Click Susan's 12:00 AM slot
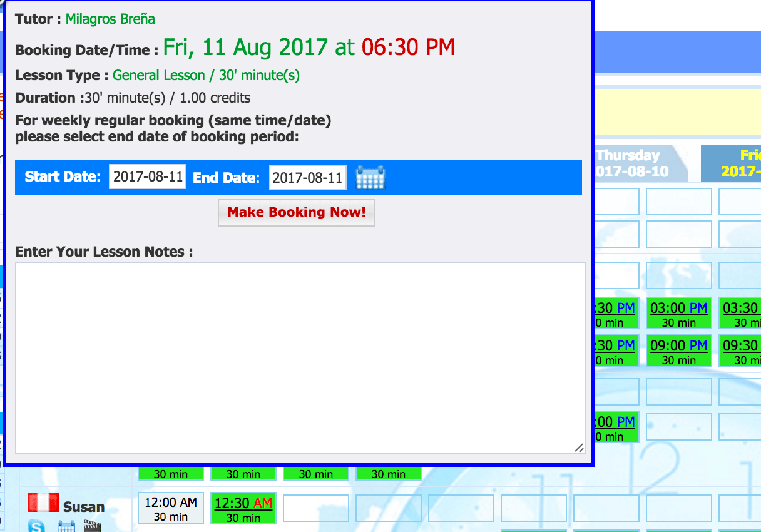This screenshot has width=761, height=532. (171, 509)
